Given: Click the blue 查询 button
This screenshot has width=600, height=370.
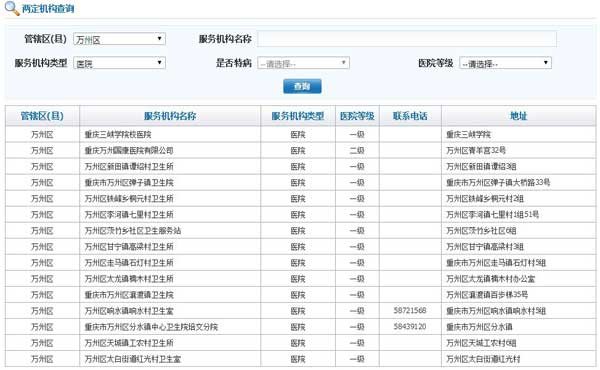Looking at the screenshot, I should tap(302, 86).
